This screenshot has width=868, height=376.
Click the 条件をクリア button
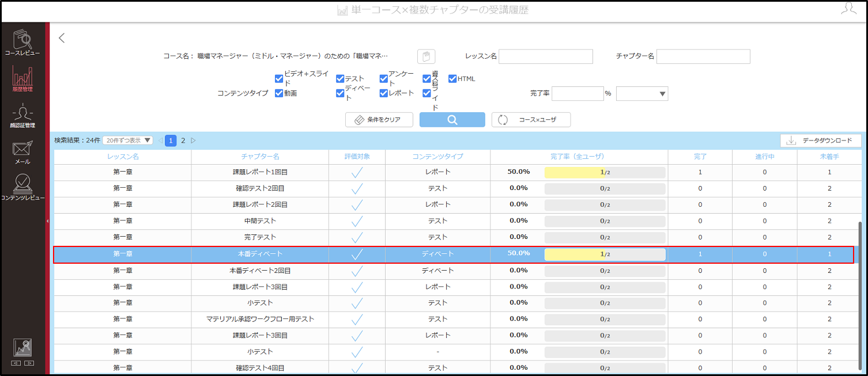(379, 120)
